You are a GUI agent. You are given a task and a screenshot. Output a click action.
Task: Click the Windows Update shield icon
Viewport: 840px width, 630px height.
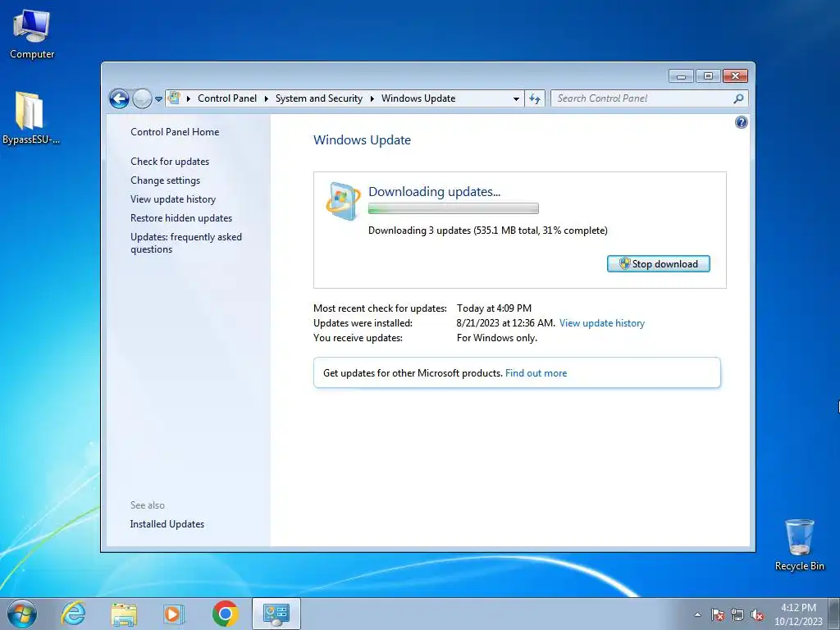pyautogui.click(x=342, y=202)
